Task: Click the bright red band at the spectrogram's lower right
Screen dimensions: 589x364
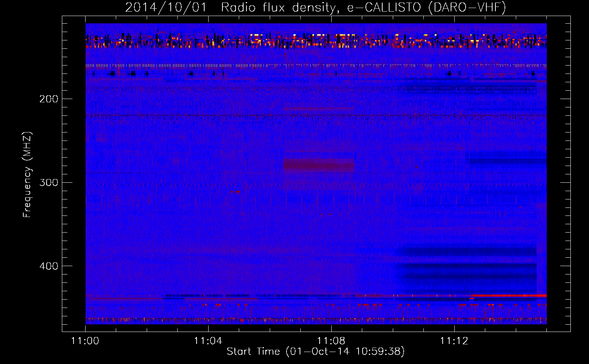Action: [x=509, y=296]
